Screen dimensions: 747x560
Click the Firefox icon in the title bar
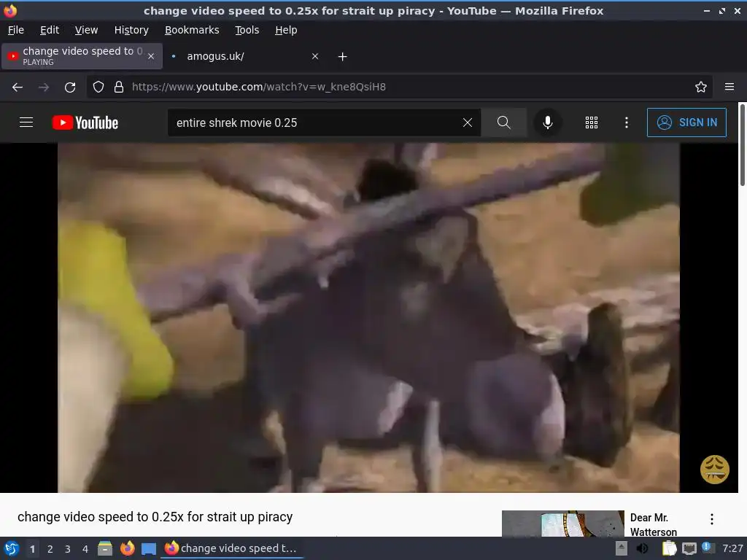coord(10,10)
